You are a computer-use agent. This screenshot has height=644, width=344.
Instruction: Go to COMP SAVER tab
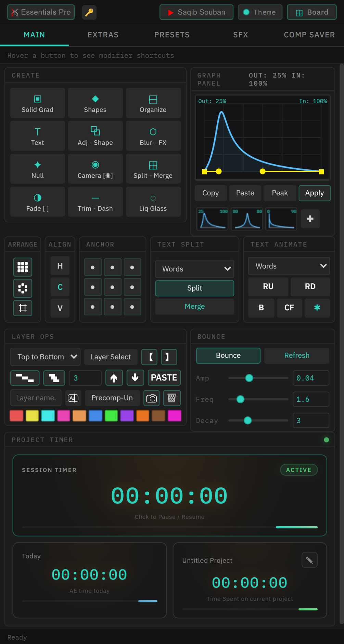(309, 35)
